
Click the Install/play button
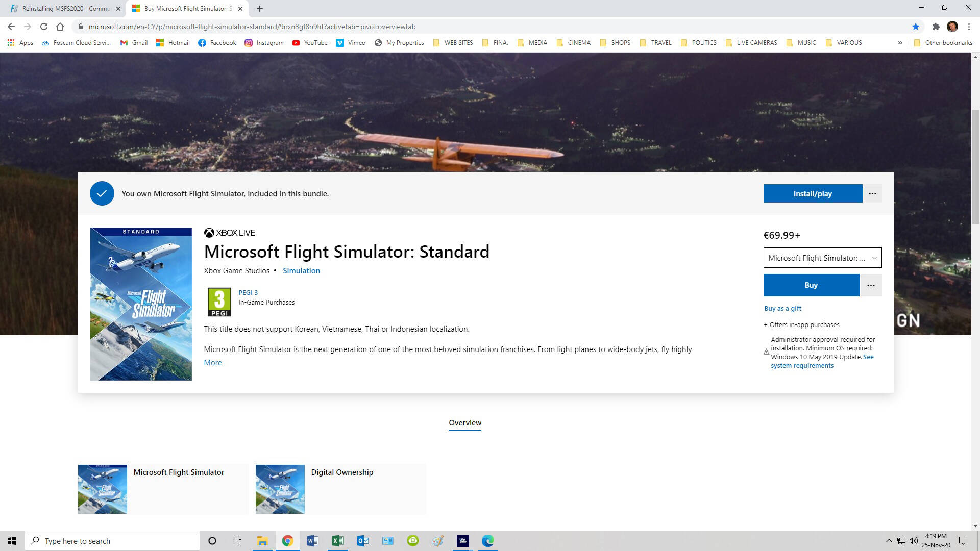coord(813,193)
